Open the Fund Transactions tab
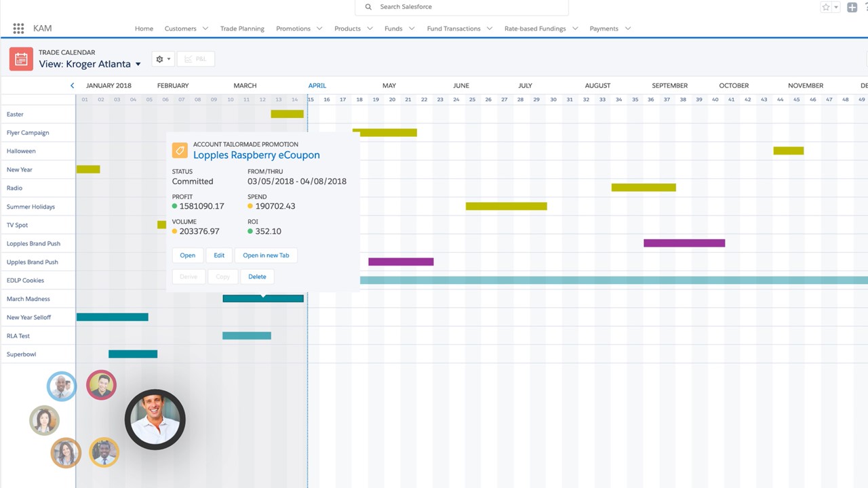The image size is (868, 488). 454,28
